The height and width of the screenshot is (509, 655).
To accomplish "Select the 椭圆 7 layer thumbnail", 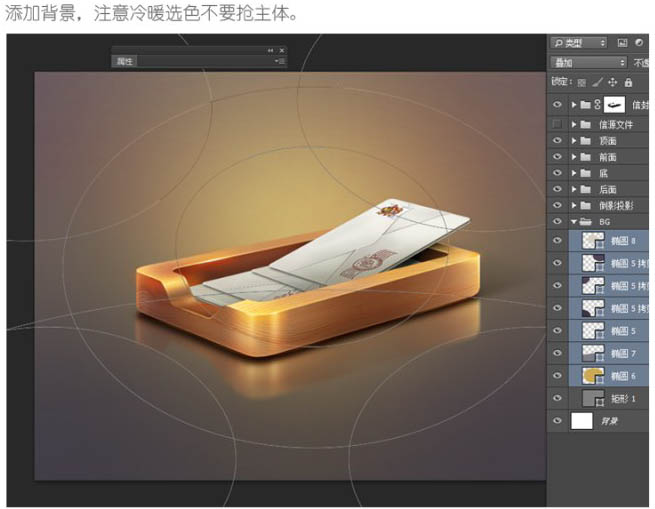I will click(593, 353).
